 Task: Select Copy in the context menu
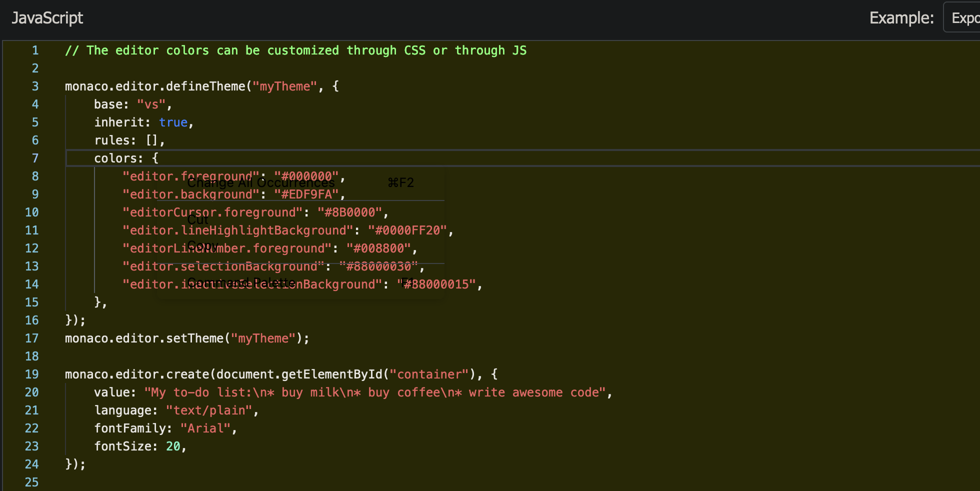click(202, 245)
